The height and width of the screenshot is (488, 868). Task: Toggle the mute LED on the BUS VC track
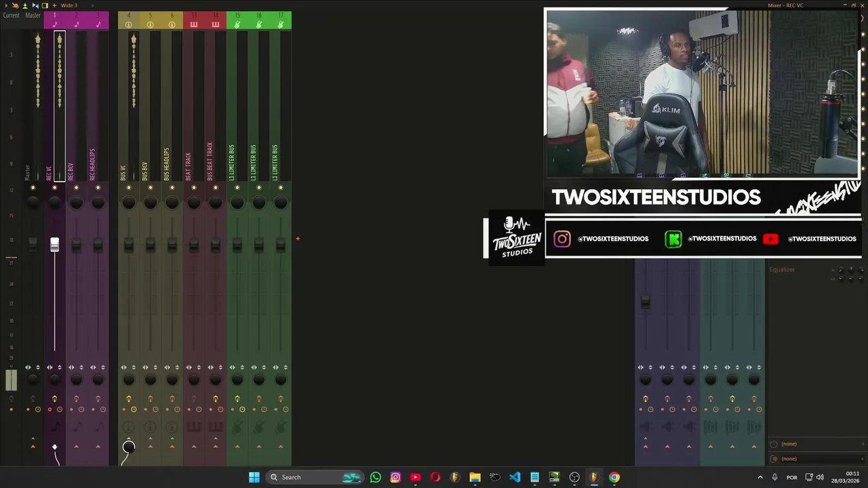129,188
